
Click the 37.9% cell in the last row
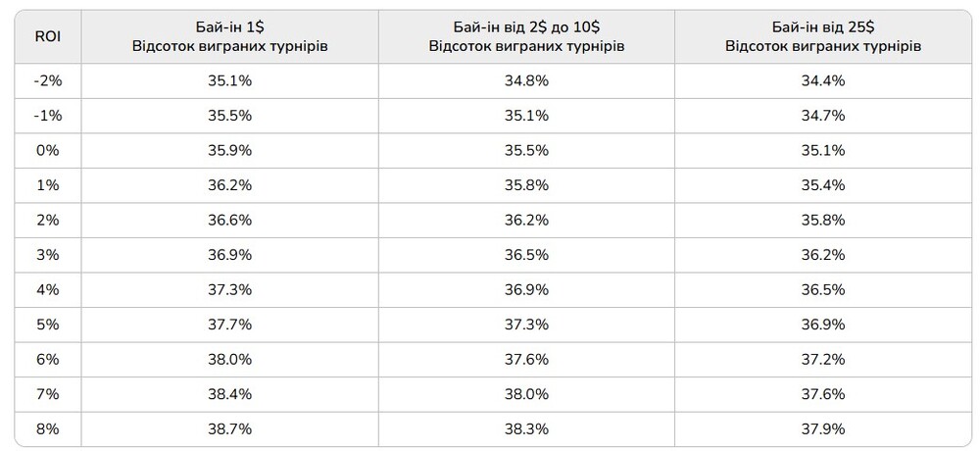823,429
